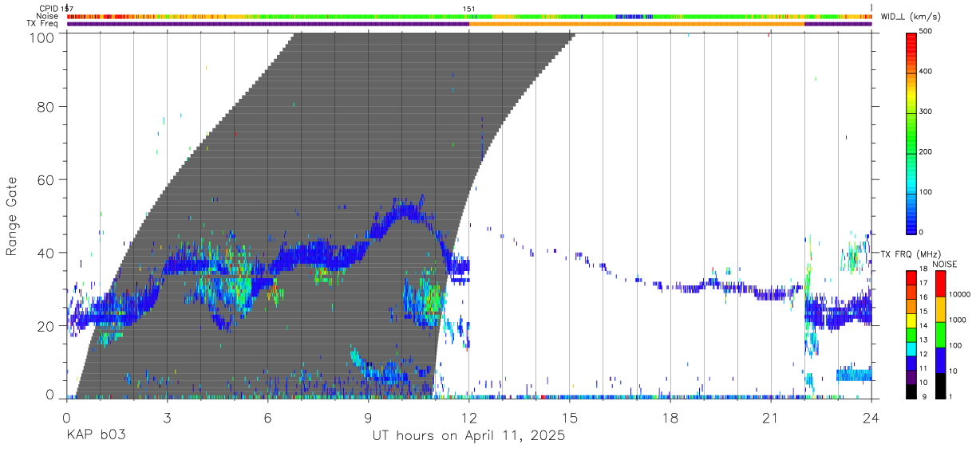This screenshot has height=452, width=980.
Task: Click the 'CPID' row label at top left
Action: coord(47,9)
